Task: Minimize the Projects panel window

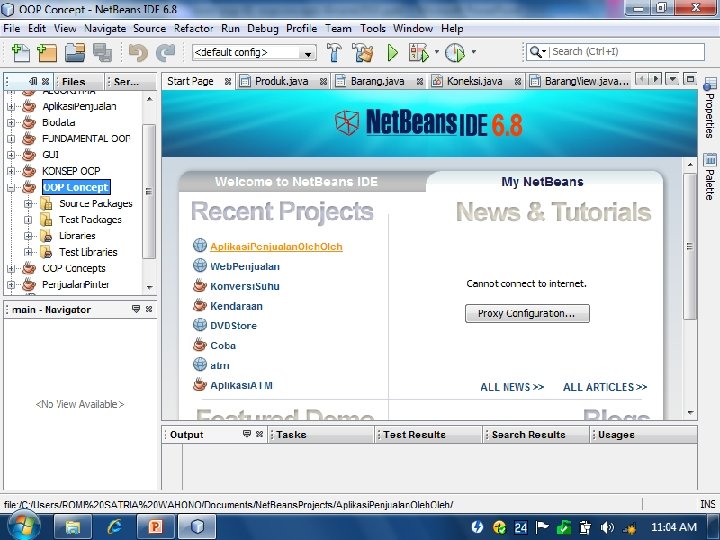Action: tap(33, 81)
